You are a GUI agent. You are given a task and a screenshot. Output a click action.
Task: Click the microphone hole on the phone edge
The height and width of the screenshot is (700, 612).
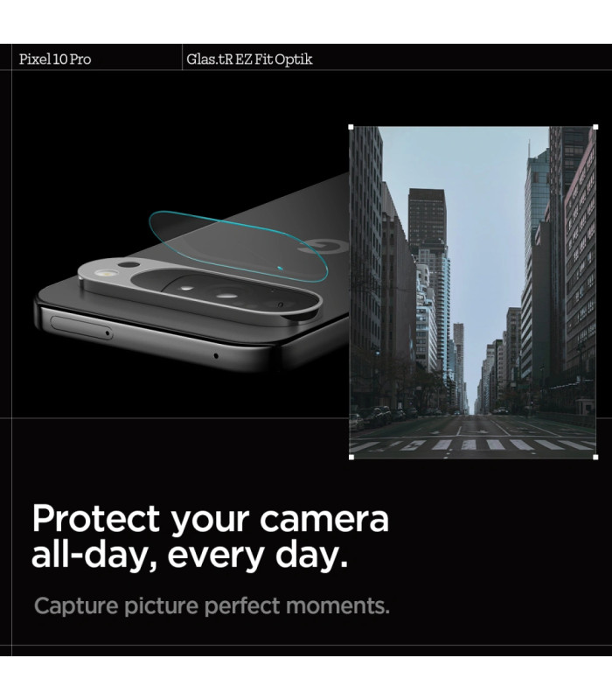(216, 356)
